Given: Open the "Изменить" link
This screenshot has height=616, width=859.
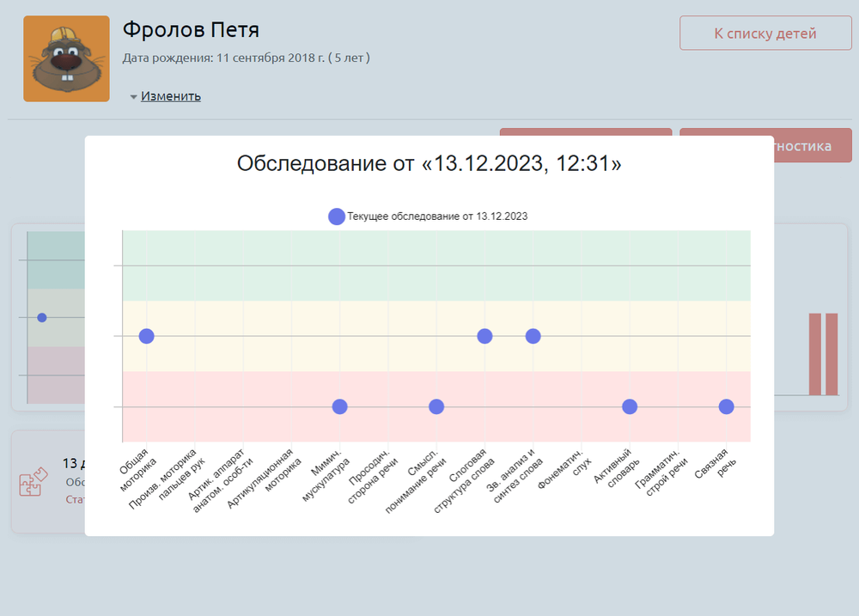Looking at the screenshot, I should tap(171, 96).
